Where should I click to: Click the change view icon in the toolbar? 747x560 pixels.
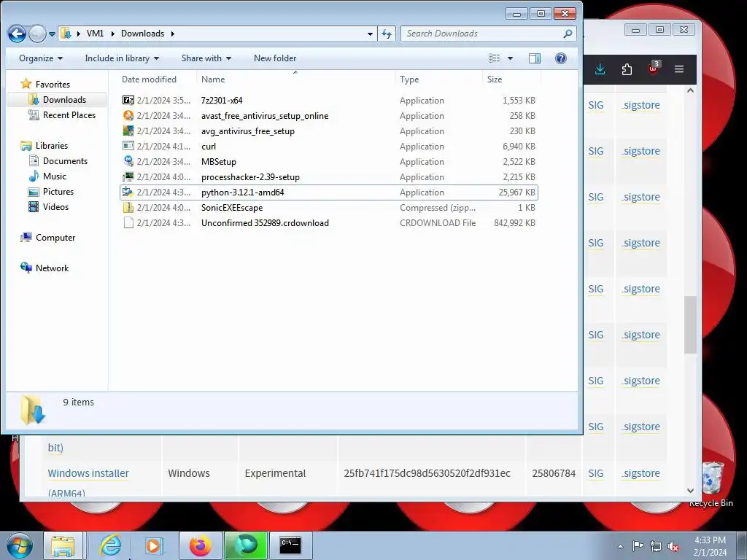pos(495,58)
